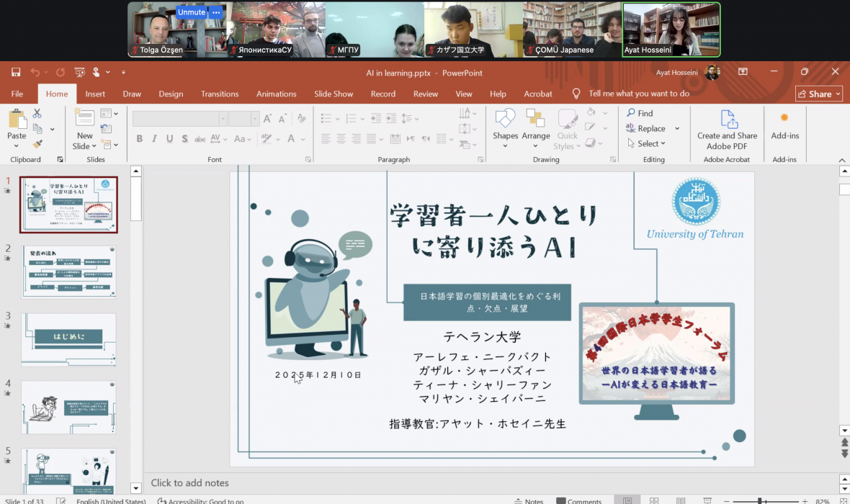This screenshot has height=504, width=850.
Task: Toggle the Notes pane in status bar
Action: (528, 500)
